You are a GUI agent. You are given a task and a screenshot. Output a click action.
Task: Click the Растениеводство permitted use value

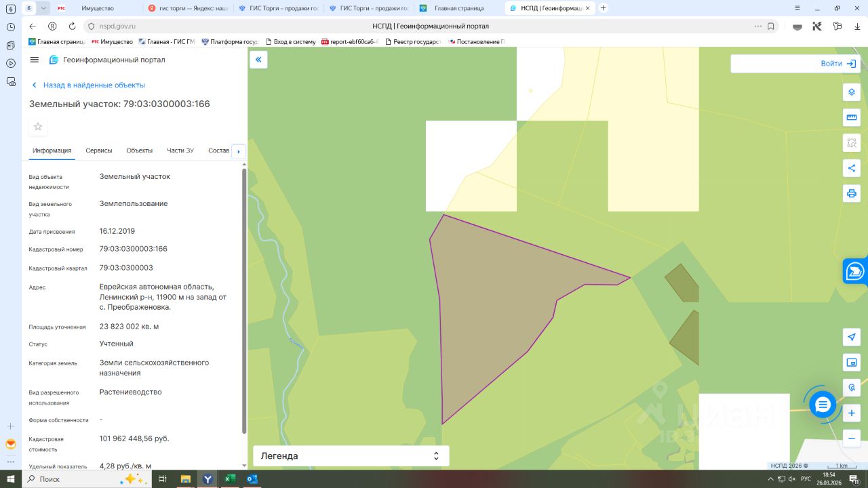click(x=131, y=392)
